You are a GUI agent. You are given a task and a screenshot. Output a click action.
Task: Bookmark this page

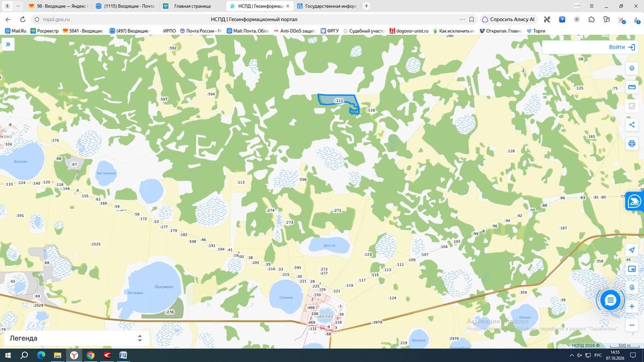[471, 19]
